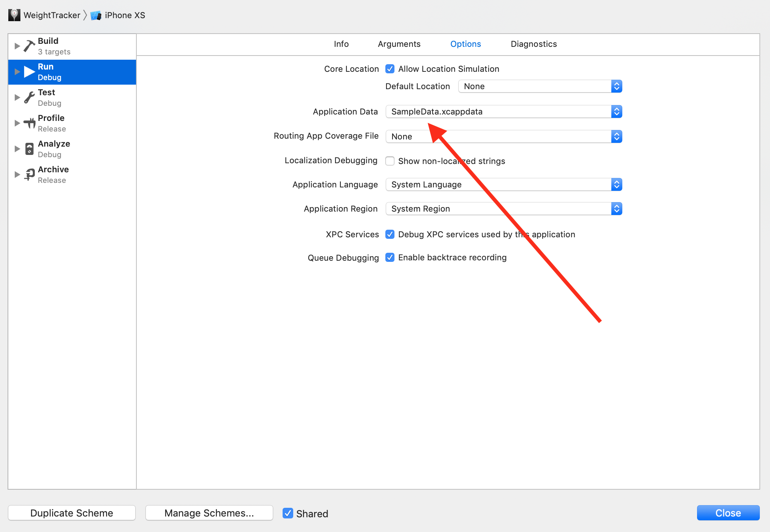Viewport: 770px width, 532px height.
Task: Click the Queue Debugging label
Action: tap(343, 258)
